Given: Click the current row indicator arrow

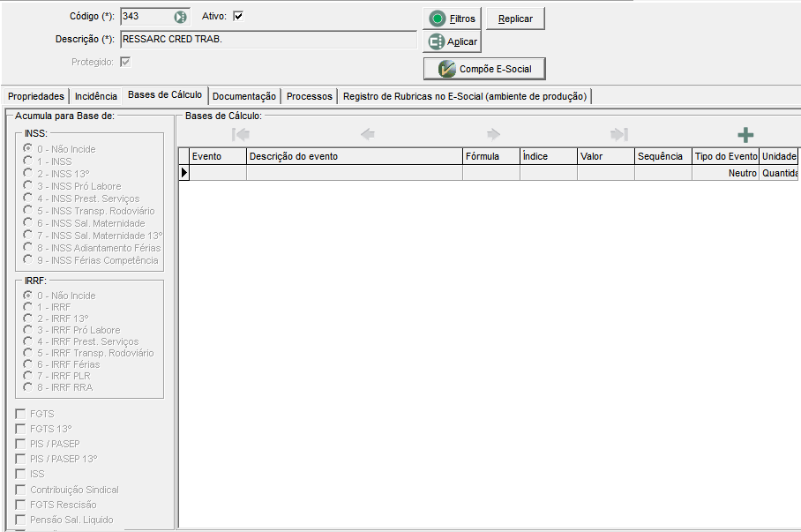Looking at the screenshot, I should pos(183,173).
